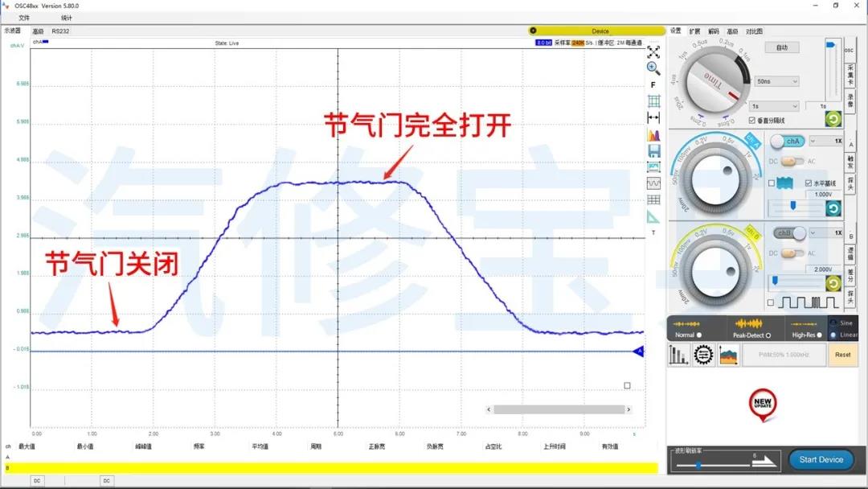Click the green timebase reset icon
The width and height of the screenshot is (868, 489).
833,118
